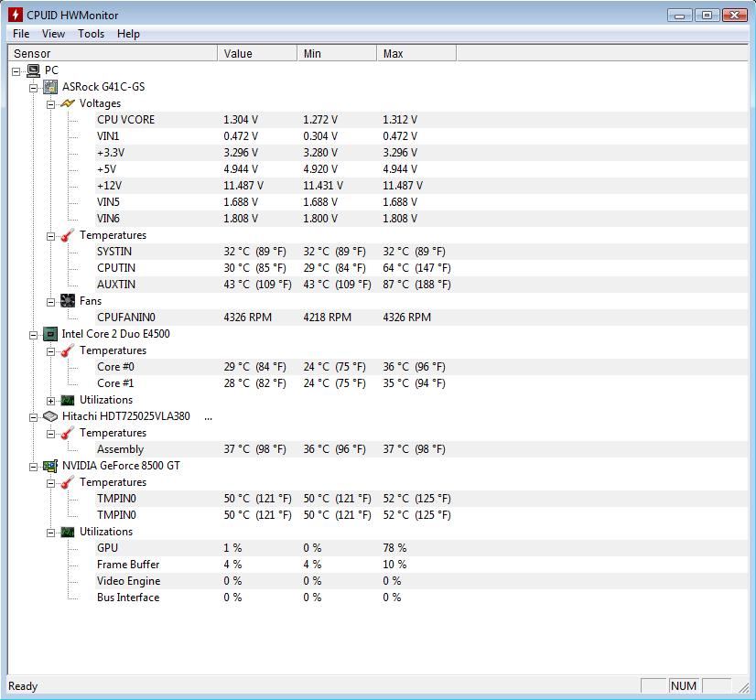Screen dimensions: 756x700
Task: Click the HWMonitor title bar app icon
Action: coord(16,15)
